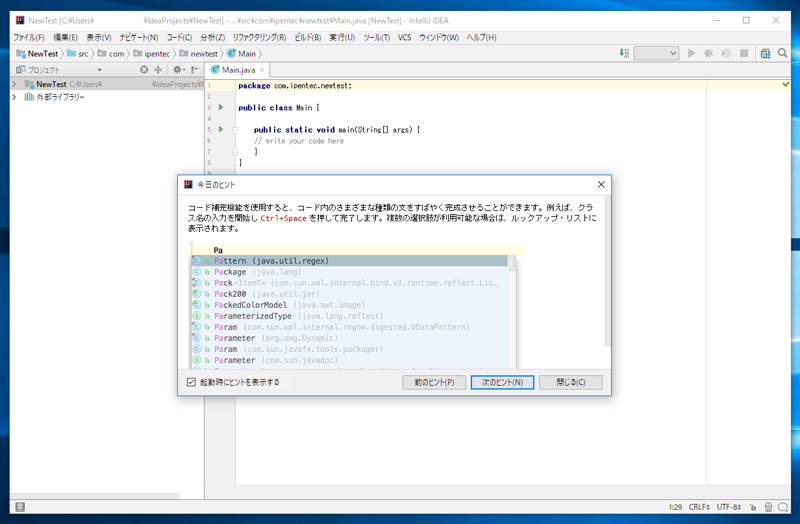Open the ウィンドウ(W) menu
The width and height of the screenshot is (800, 524).
click(439, 37)
